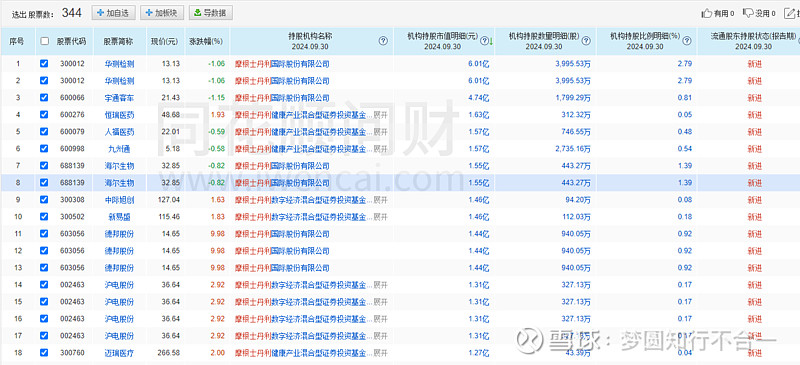Uncheck the 恒瑞医药 row checkbox
Viewport: 800px width, 365px height.
44,114
